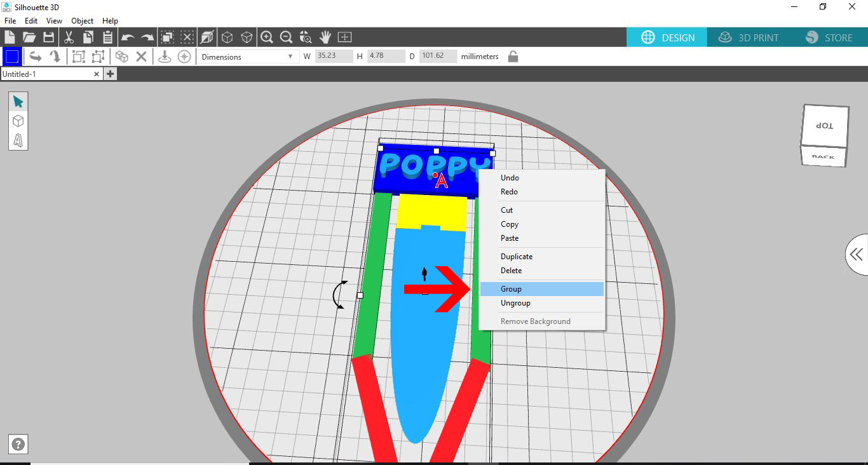Click the scissors Cut icon in toolbar
Viewport: 868px width, 465px height.
[x=69, y=37]
